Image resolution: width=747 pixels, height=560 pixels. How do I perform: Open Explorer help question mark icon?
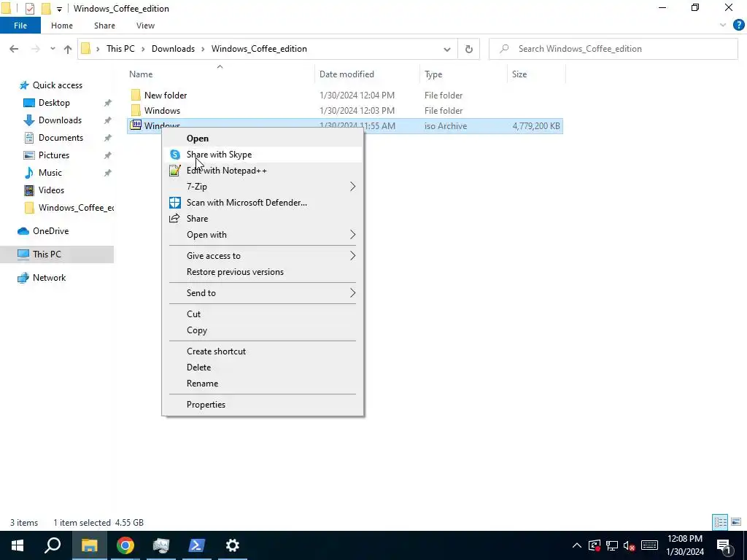[738, 26]
